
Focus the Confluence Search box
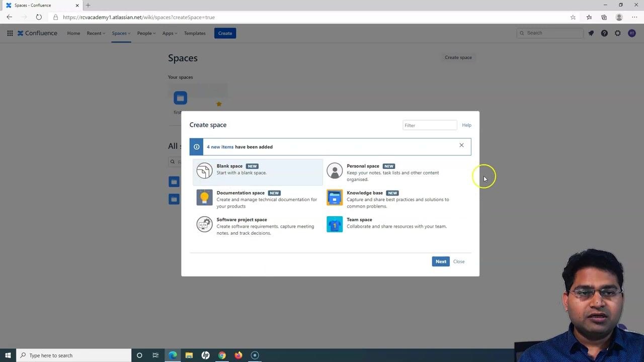point(550,33)
